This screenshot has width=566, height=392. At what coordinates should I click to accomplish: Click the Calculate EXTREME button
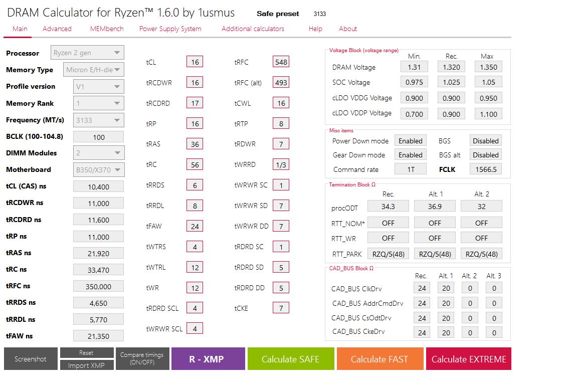469,359
